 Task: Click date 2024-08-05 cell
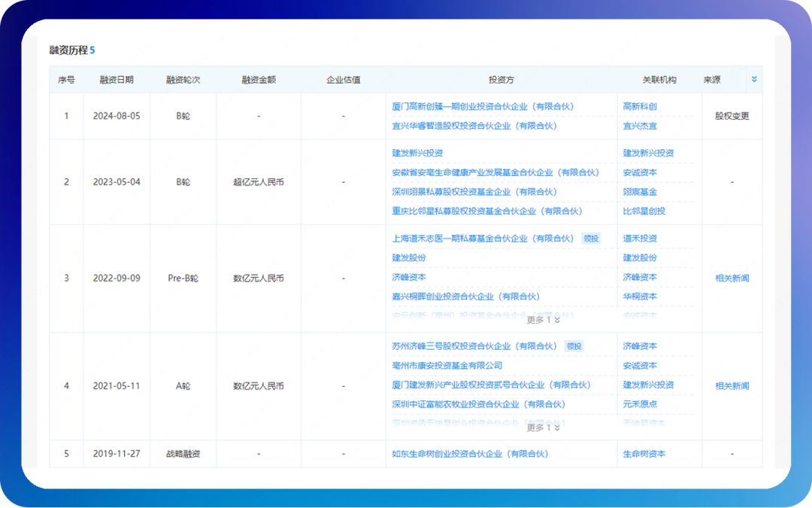click(117, 116)
